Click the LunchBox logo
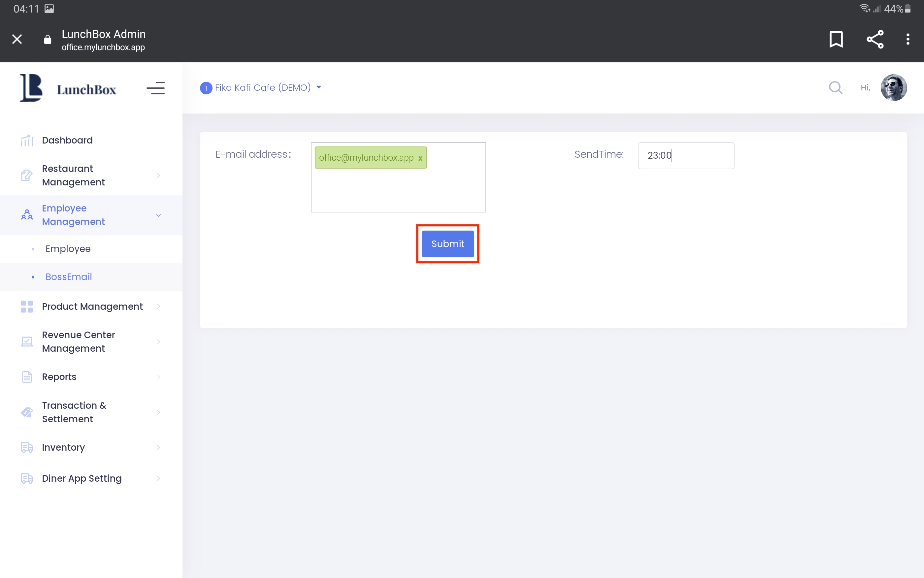This screenshot has width=924, height=578. [x=68, y=88]
